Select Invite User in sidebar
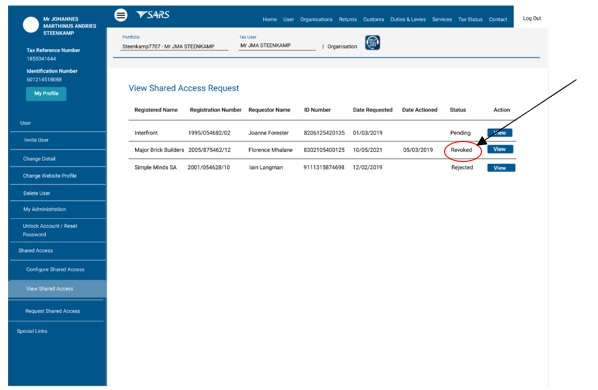Image resolution: width=598 pixels, height=390 pixels. 36,140
